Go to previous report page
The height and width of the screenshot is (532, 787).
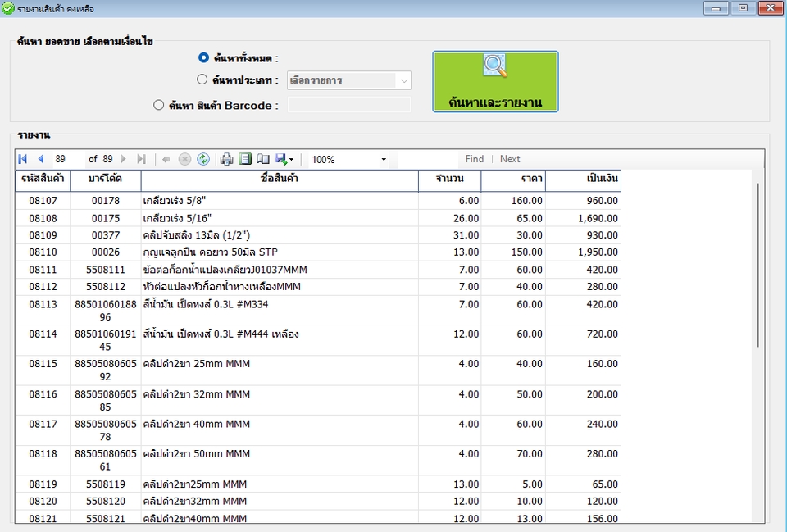pyautogui.click(x=40, y=159)
